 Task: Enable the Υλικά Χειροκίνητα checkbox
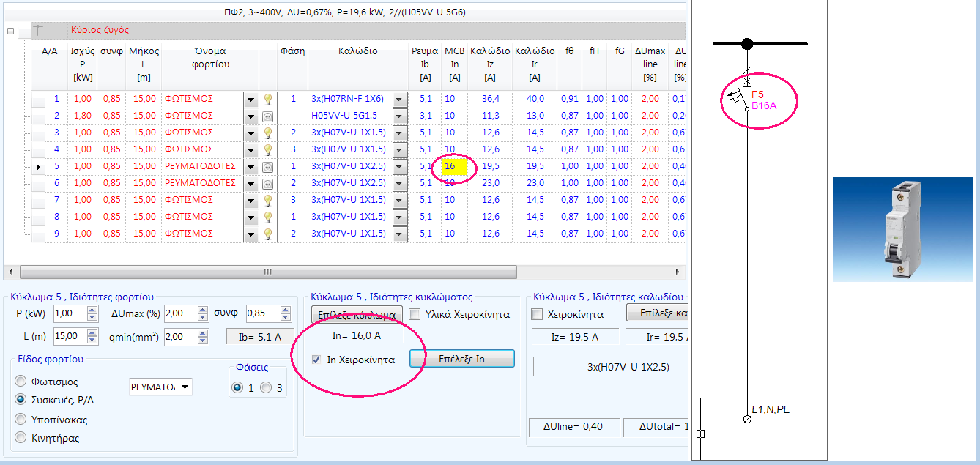coord(415,314)
